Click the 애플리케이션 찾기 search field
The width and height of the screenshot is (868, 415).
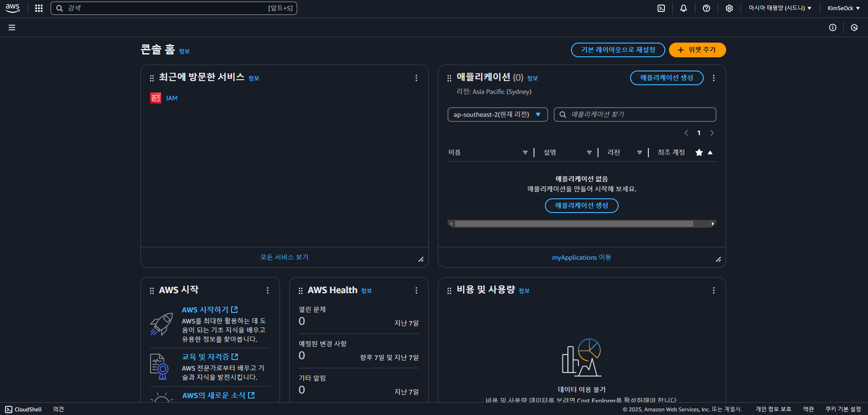pos(635,115)
